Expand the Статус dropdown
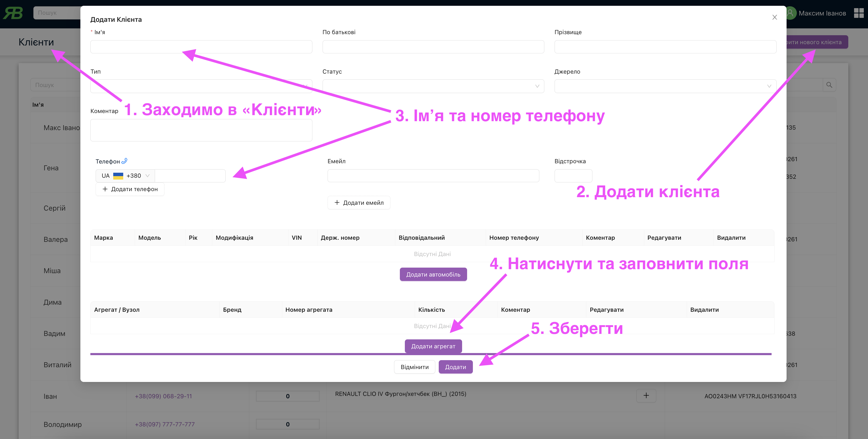Screen dimensions: 868x439 tap(433, 86)
